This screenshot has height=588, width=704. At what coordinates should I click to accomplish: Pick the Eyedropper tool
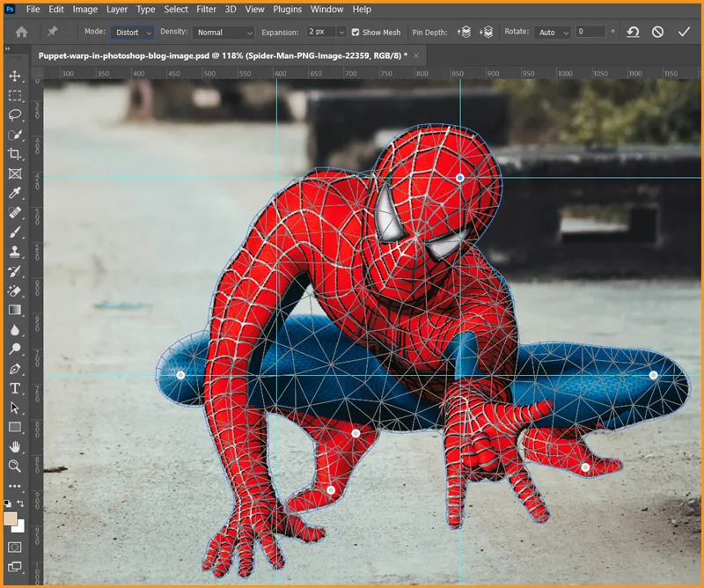point(15,193)
